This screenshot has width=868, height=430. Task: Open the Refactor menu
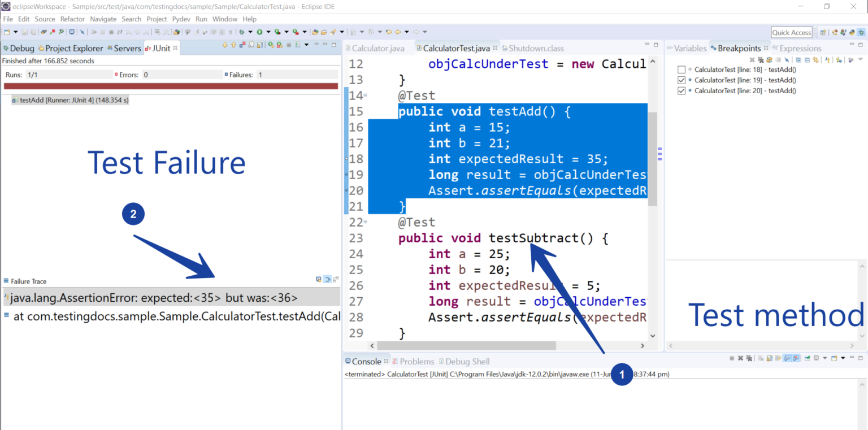coord(72,19)
